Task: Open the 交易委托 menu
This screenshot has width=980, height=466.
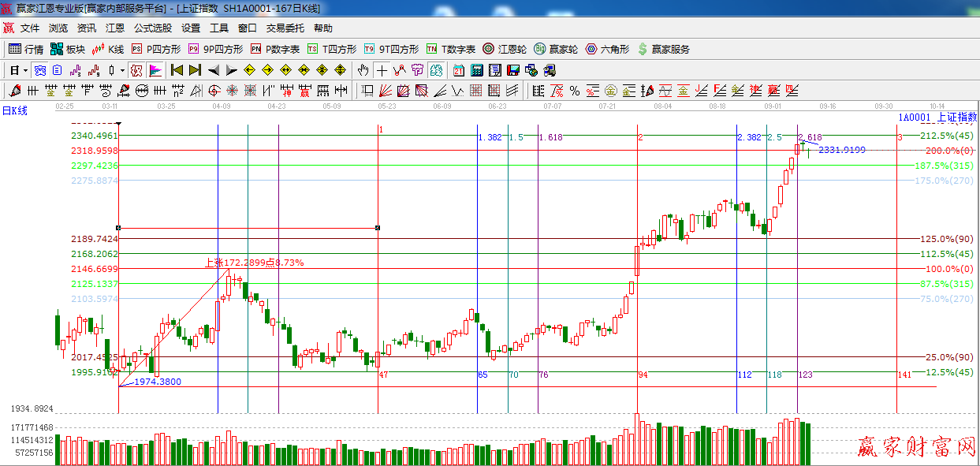Action: tap(285, 28)
